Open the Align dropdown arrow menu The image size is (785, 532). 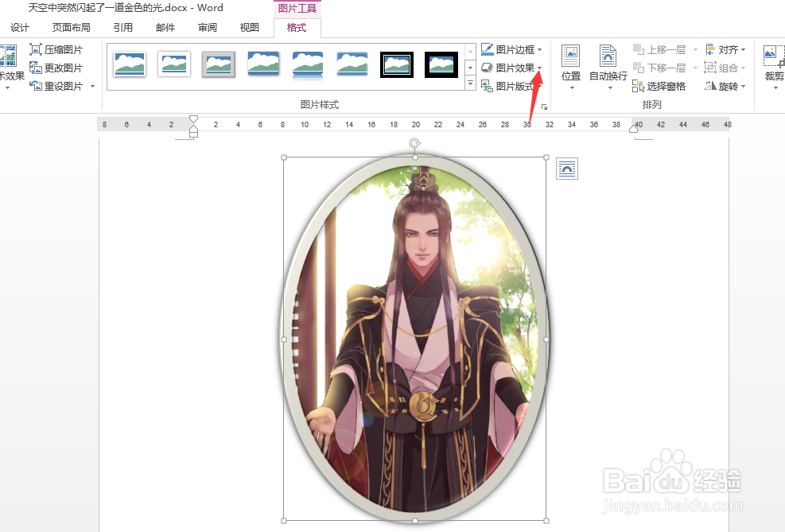click(x=744, y=49)
